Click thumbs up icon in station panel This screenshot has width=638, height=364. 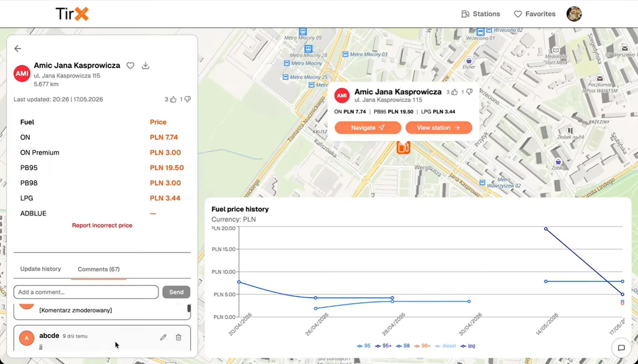tap(173, 99)
